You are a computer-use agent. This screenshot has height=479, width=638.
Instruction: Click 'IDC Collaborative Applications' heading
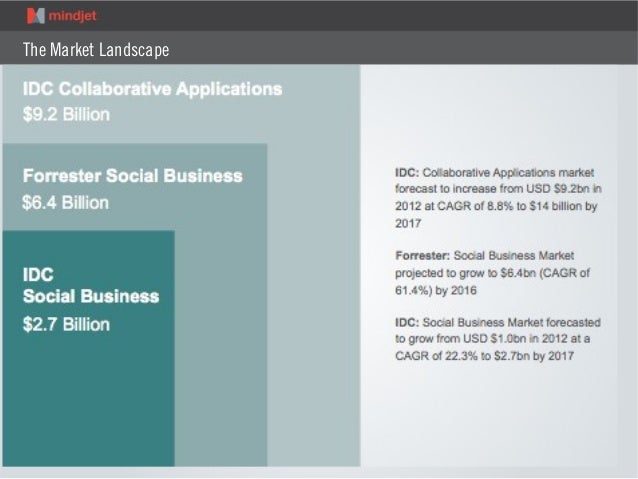pos(153,89)
